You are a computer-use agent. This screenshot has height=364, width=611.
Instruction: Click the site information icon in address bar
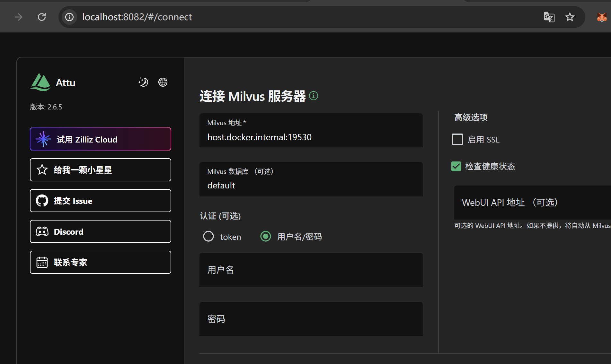coord(69,17)
